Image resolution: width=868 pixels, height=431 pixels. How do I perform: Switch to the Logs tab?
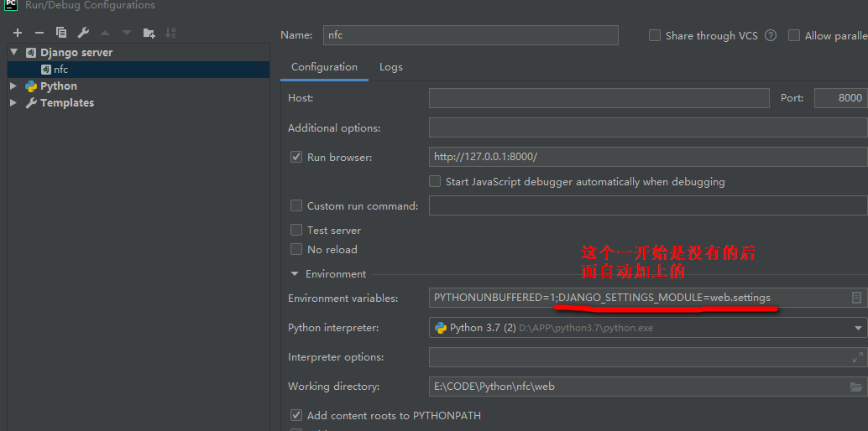[x=391, y=67]
